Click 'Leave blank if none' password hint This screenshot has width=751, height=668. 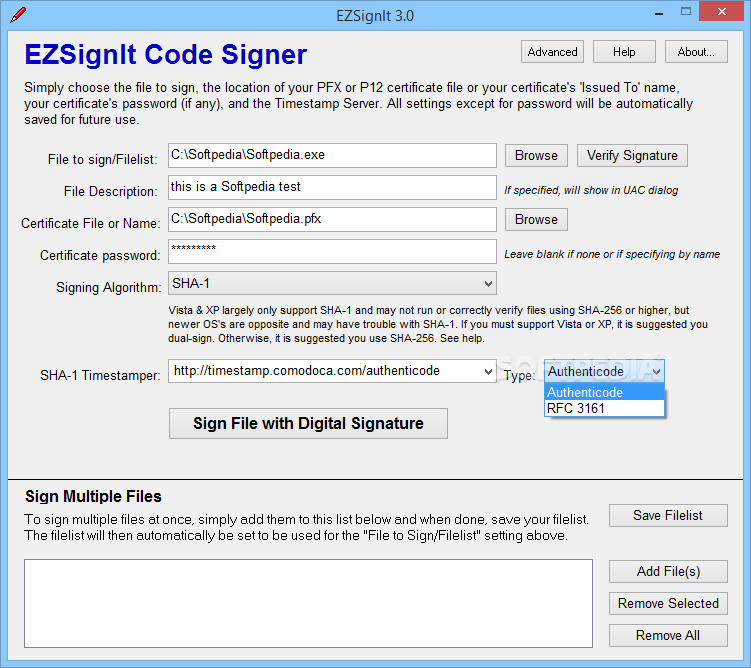point(612,254)
